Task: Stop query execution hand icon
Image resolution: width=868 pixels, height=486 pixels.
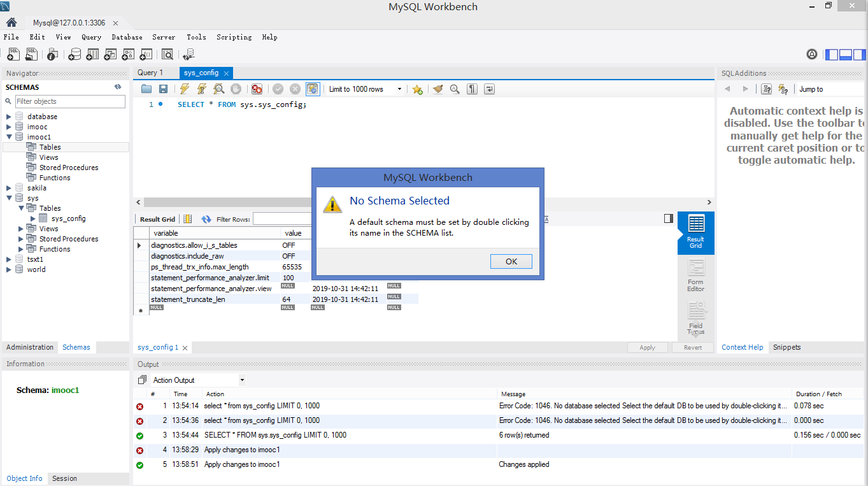Action: tap(236, 89)
